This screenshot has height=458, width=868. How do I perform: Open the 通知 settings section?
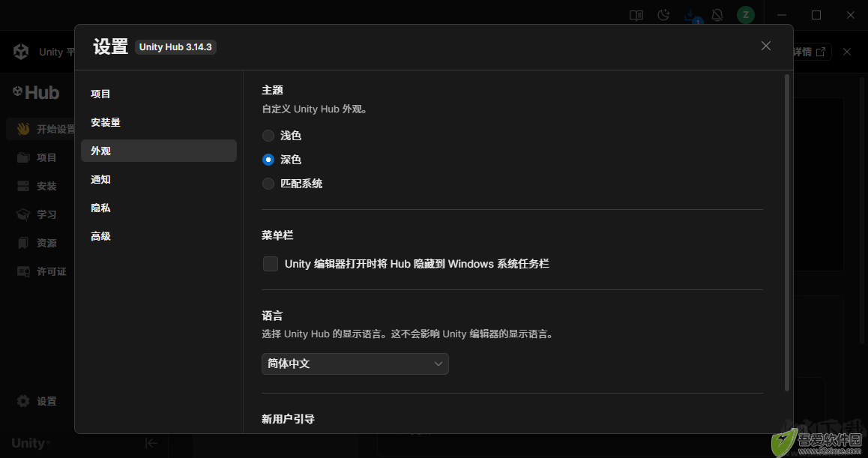click(x=158, y=179)
